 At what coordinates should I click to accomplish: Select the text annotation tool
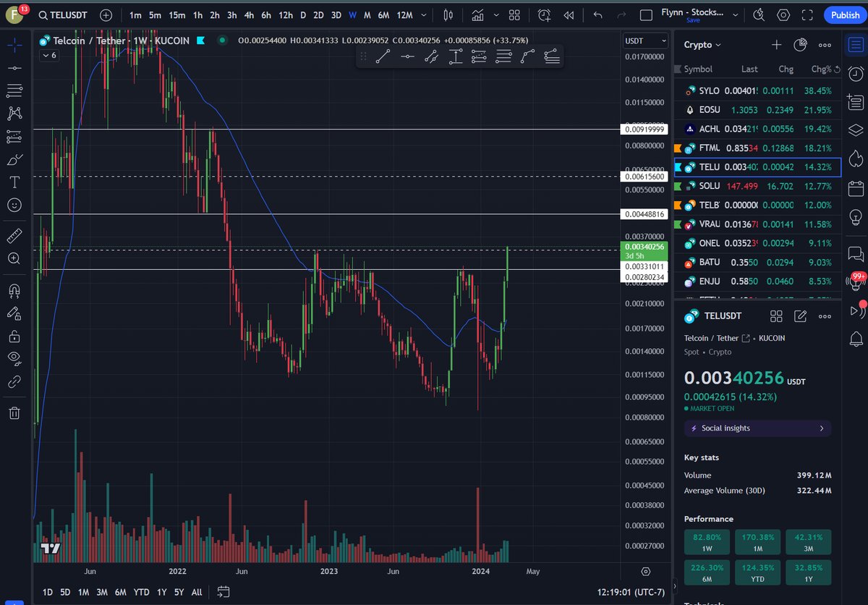[14, 182]
